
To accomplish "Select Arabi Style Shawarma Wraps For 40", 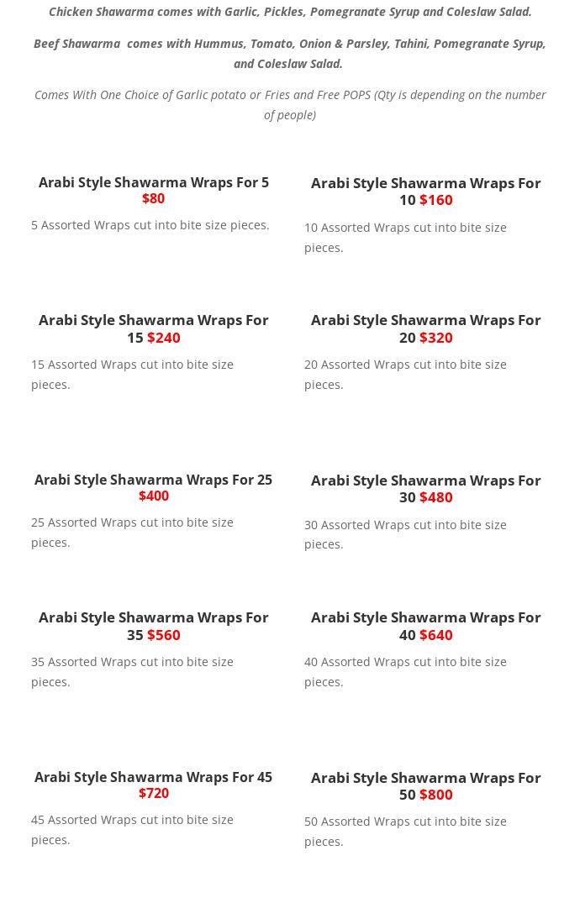I will click(x=425, y=617).
